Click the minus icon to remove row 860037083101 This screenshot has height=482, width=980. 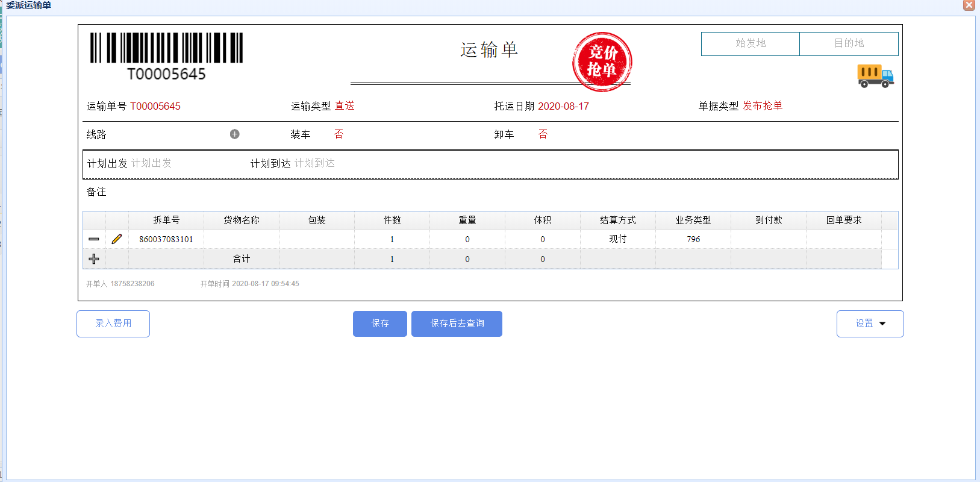click(x=94, y=239)
